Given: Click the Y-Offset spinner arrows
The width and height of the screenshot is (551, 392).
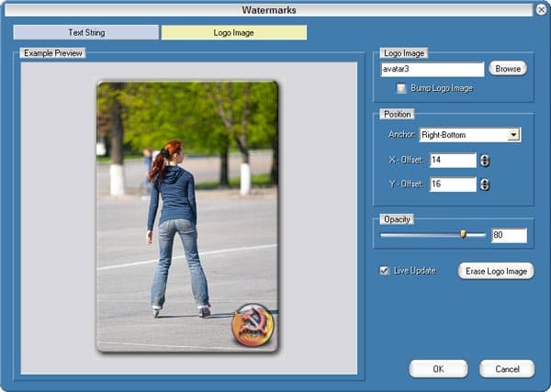Looking at the screenshot, I should click(485, 185).
